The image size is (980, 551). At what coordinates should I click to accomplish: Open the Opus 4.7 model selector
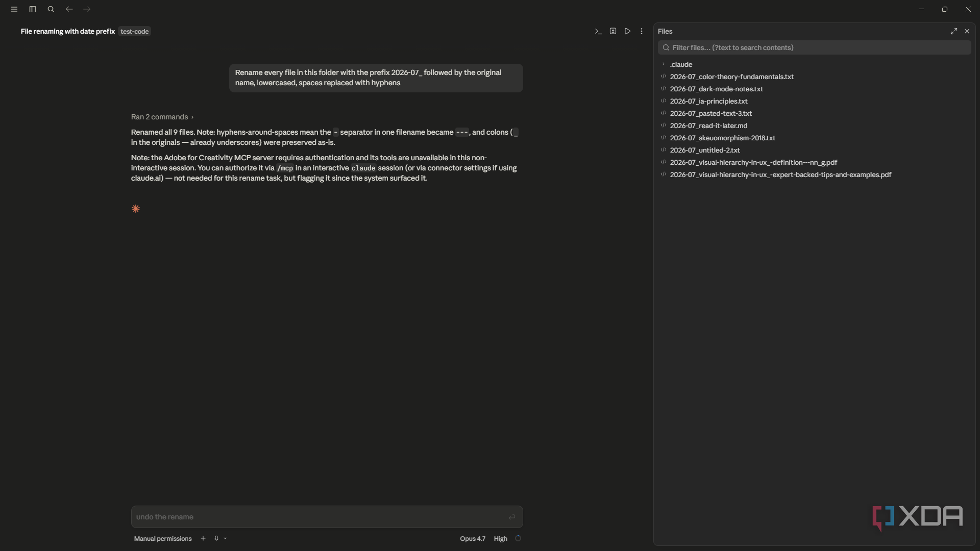click(x=473, y=538)
